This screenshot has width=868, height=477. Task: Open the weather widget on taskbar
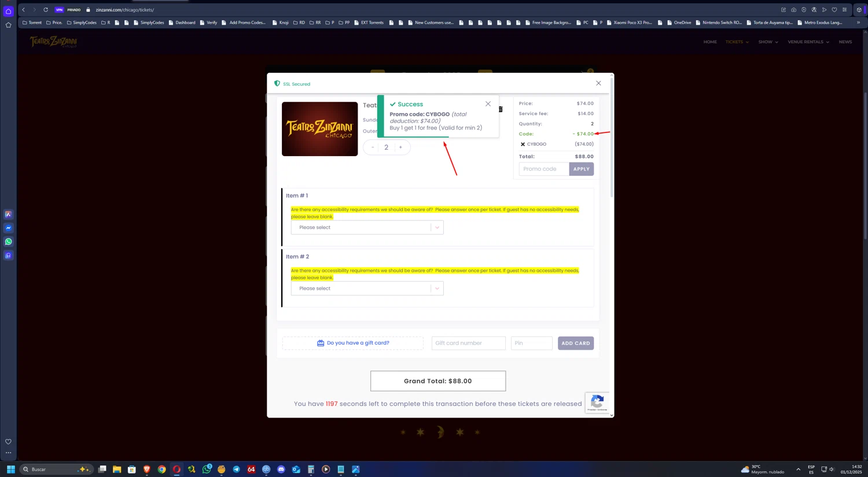coord(763,469)
